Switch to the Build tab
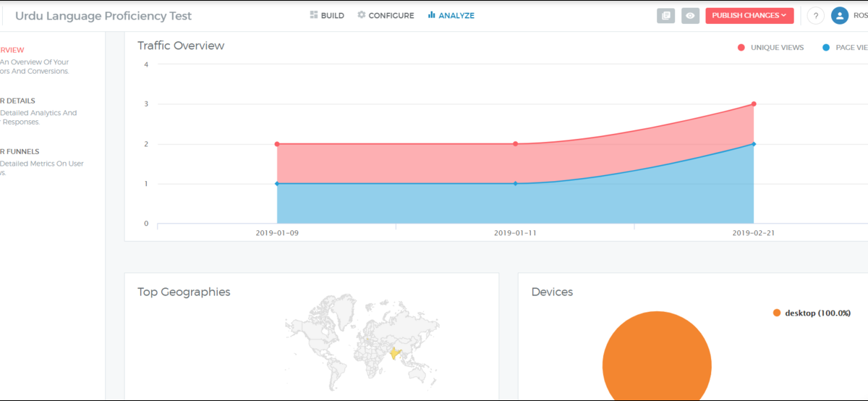This screenshot has height=401, width=868. (x=332, y=15)
